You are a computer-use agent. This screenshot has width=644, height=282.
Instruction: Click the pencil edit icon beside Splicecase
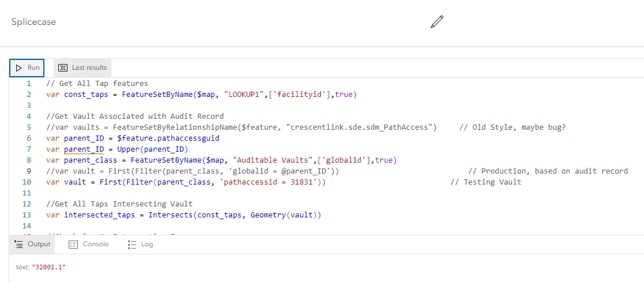click(437, 22)
